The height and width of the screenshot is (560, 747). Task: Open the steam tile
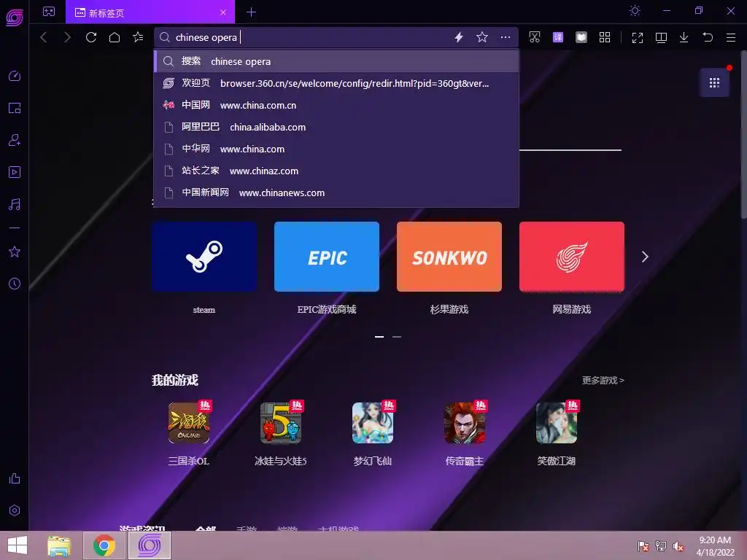pyautogui.click(x=204, y=257)
